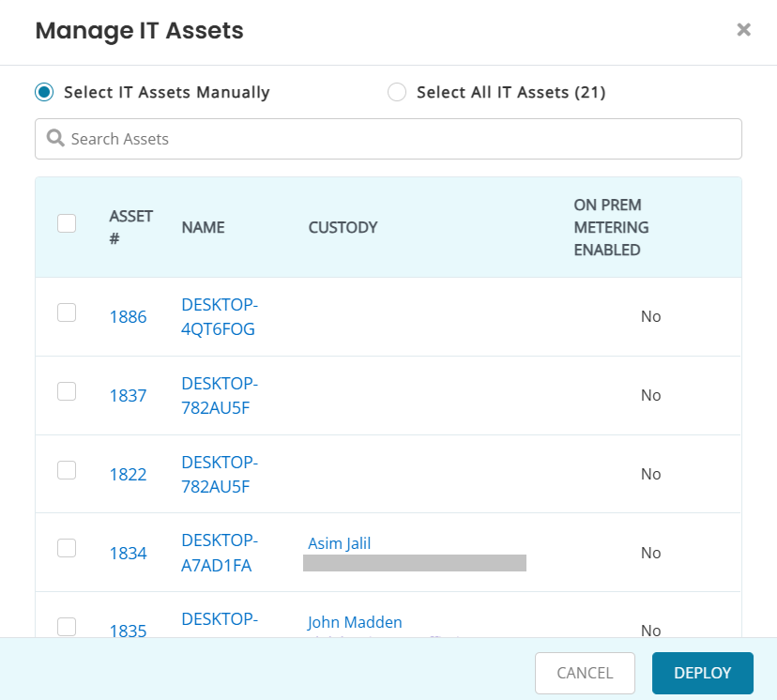Open asset number 1886 link
The height and width of the screenshot is (700, 777).
128,317
